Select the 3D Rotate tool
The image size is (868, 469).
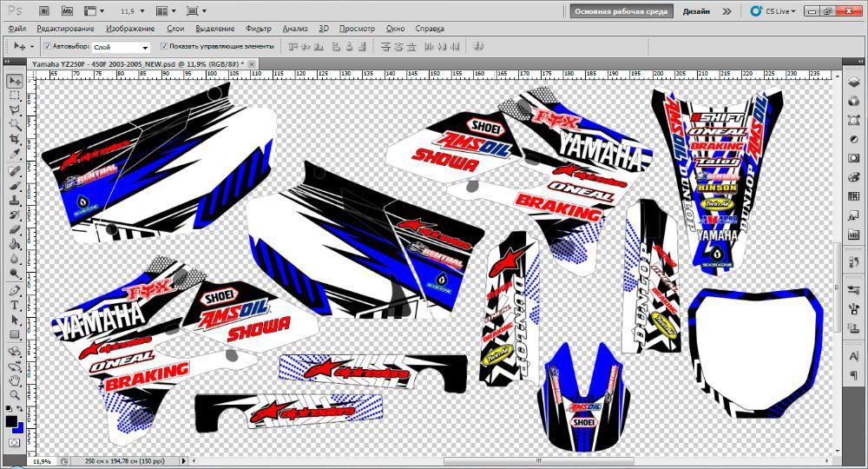click(15, 352)
